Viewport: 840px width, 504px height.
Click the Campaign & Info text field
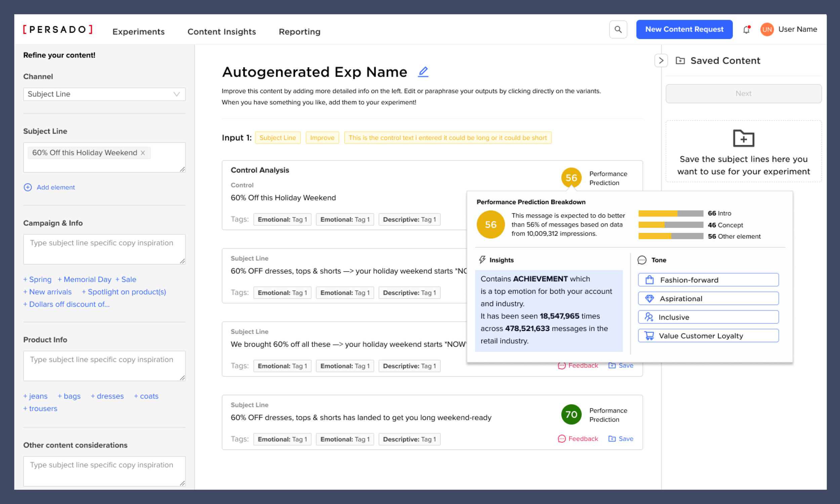pyautogui.click(x=104, y=249)
